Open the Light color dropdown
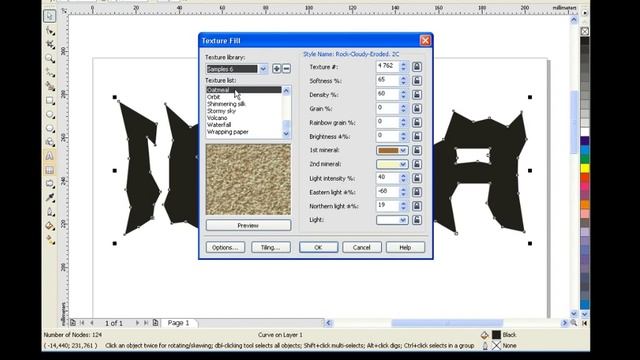The height and width of the screenshot is (360, 640). 403,220
